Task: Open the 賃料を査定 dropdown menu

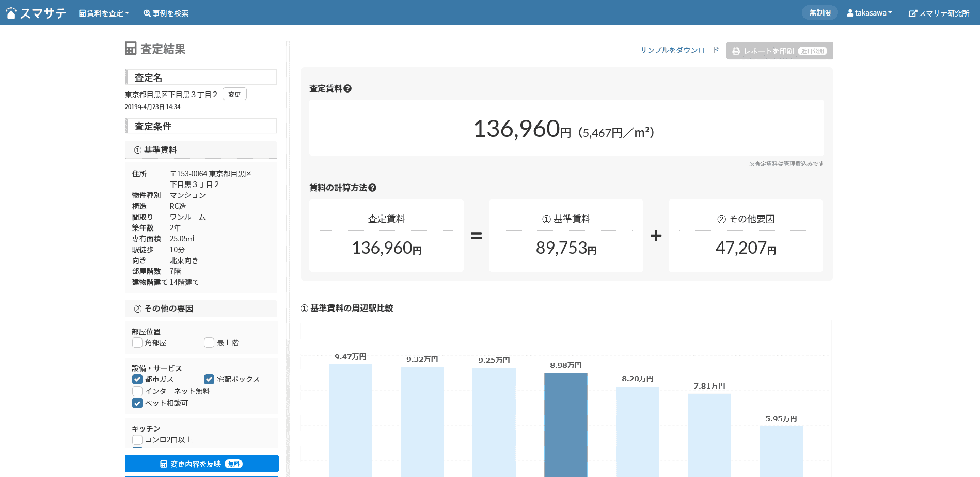Action: 104,13
